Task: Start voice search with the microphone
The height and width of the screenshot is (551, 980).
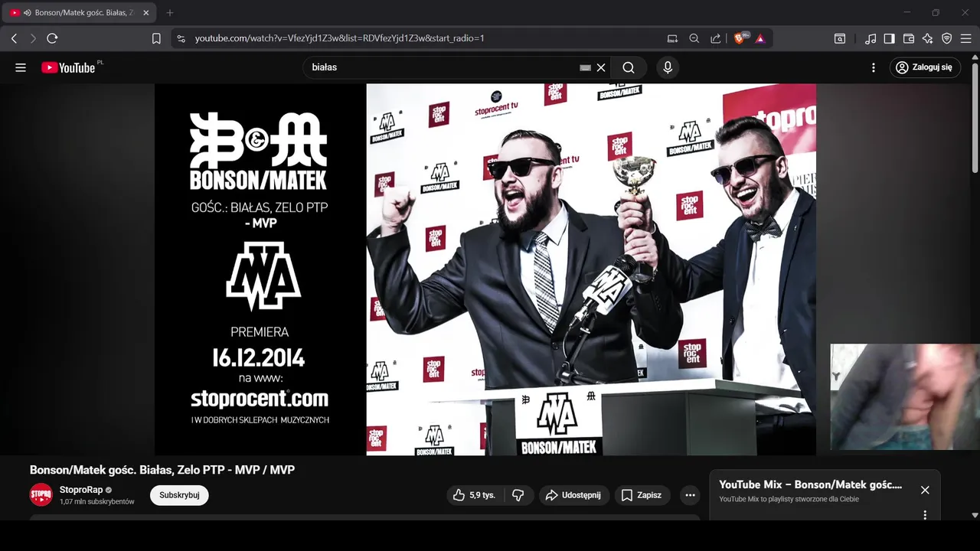Action: 668,67
